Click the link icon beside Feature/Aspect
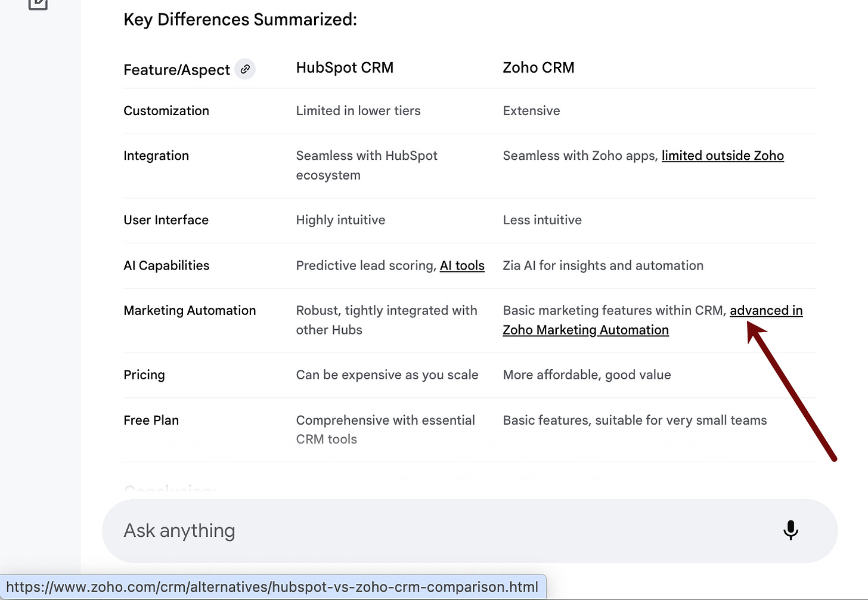Viewport: 868px width, 600px height. coord(245,69)
